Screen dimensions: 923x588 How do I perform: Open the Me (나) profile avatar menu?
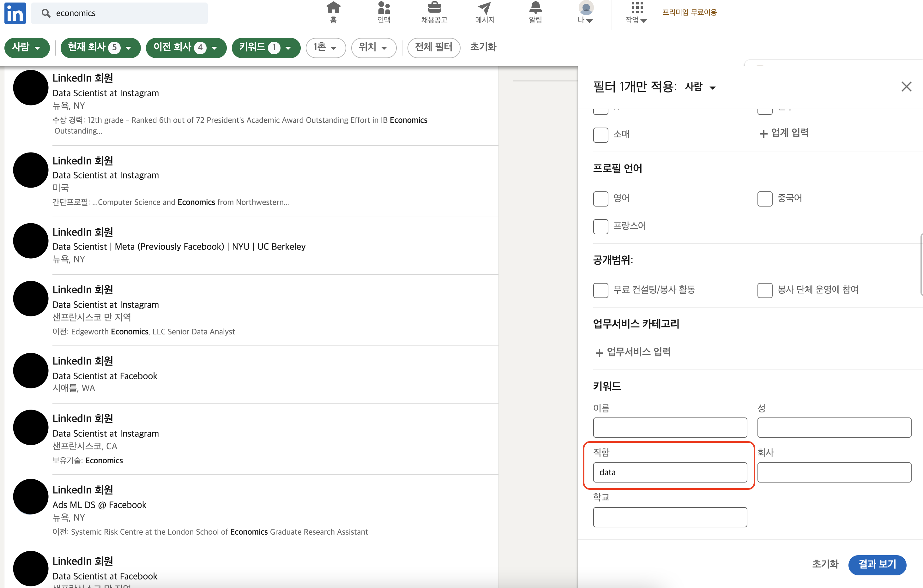586,8
